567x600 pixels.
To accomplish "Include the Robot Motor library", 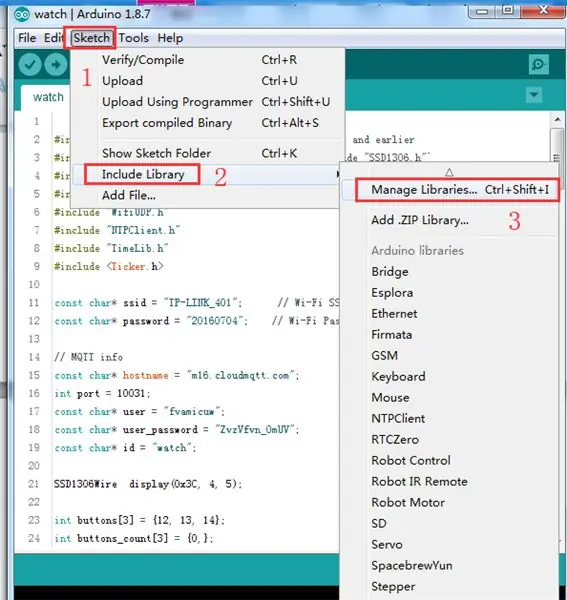I will pyautogui.click(x=408, y=502).
